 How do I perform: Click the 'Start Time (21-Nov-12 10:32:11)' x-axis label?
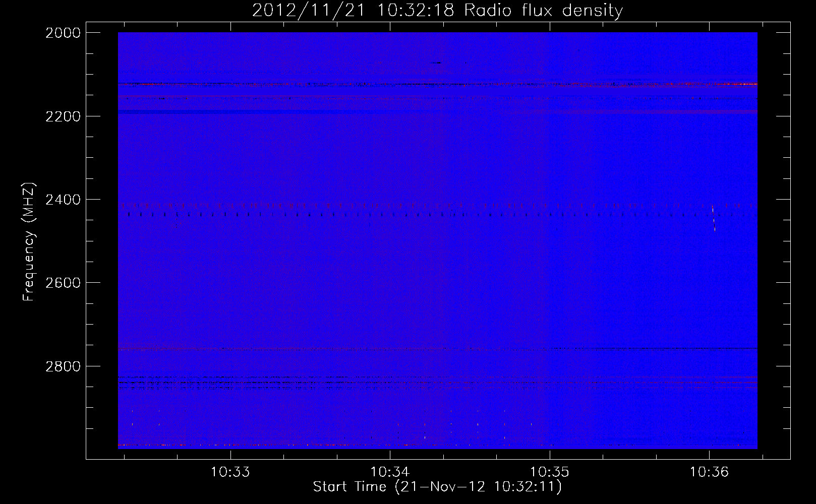coord(437,487)
